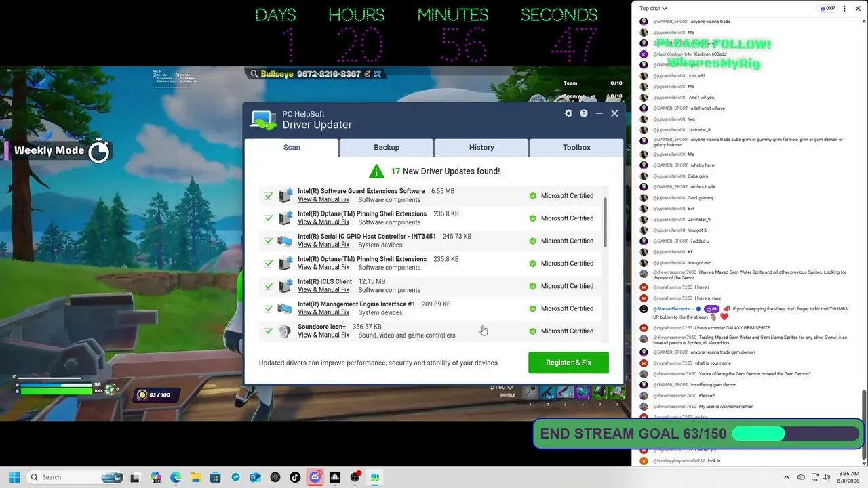Click the @StreamElements username in chat
Image resolution: width=868 pixels, height=488 pixels.
(x=671, y=309)
